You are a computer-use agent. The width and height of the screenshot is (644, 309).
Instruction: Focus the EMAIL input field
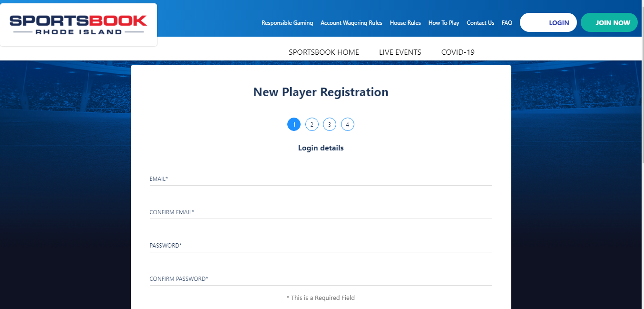321,179
